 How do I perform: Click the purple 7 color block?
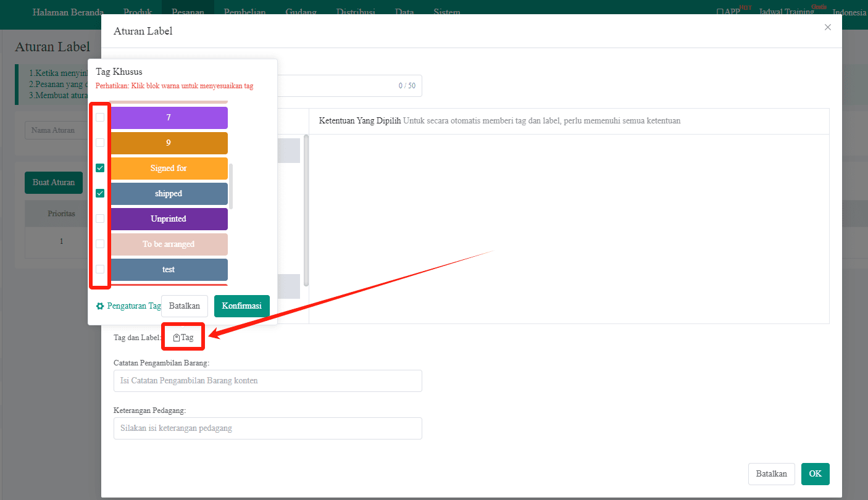(169, 117)
